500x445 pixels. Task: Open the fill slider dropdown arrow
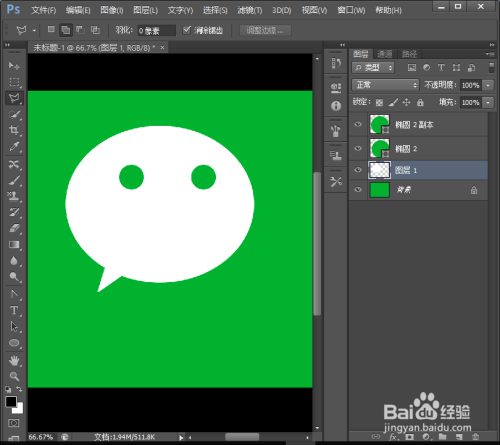(488, 102)
